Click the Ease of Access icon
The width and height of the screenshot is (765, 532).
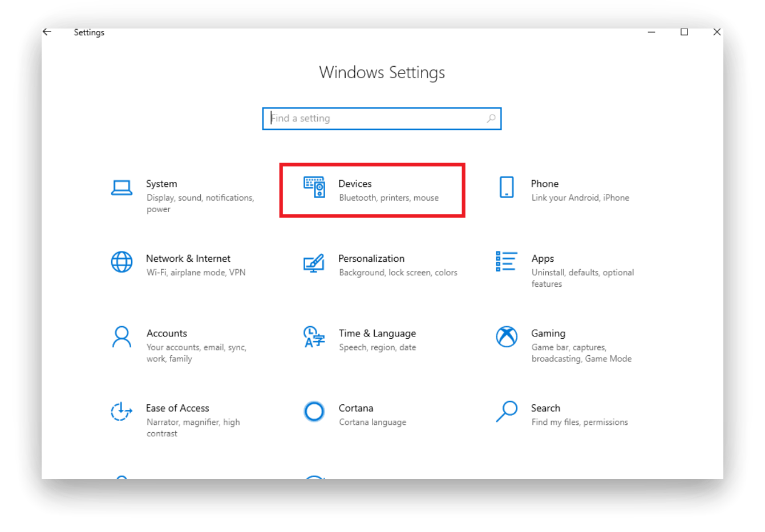122,411
